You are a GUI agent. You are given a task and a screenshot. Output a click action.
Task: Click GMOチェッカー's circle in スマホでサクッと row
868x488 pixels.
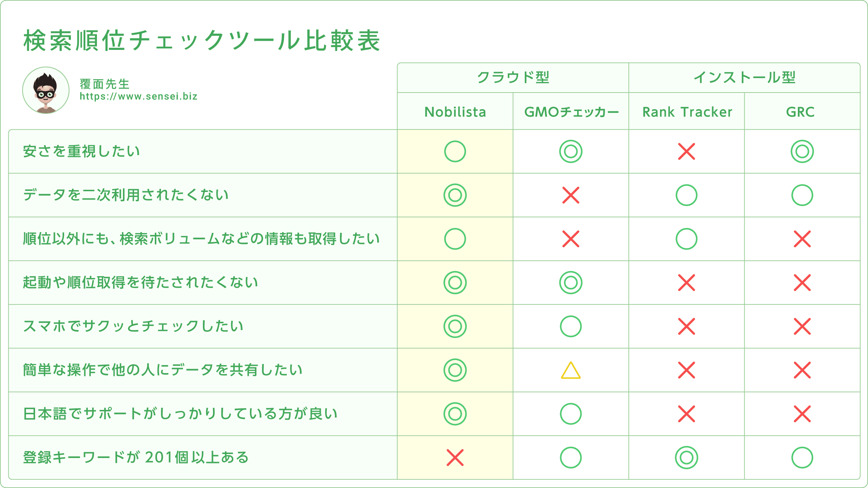tap(571, 326)
